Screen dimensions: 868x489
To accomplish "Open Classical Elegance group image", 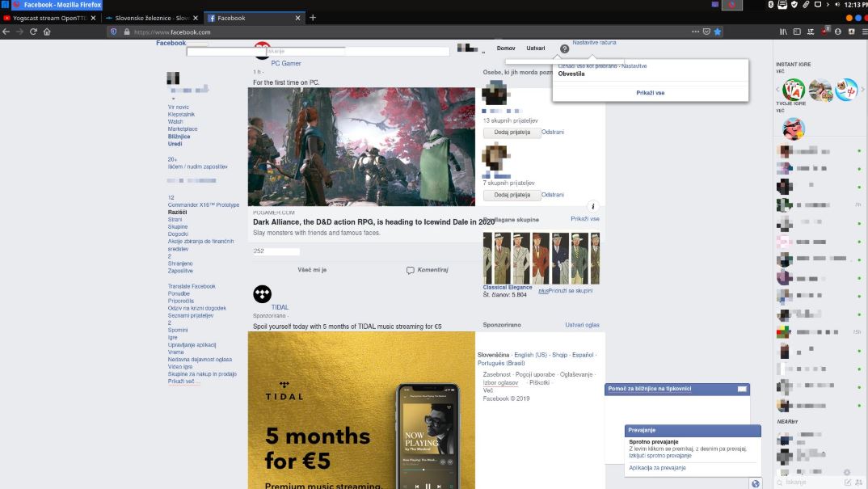I will pos(541,258).
